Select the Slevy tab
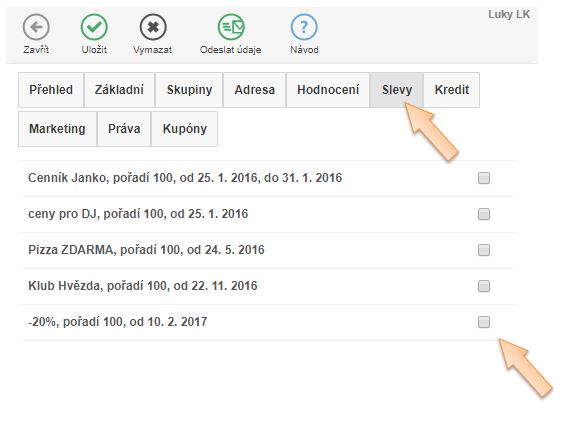Screen dimensions: 571x427 pyautogui.click(x=397, y=90)
